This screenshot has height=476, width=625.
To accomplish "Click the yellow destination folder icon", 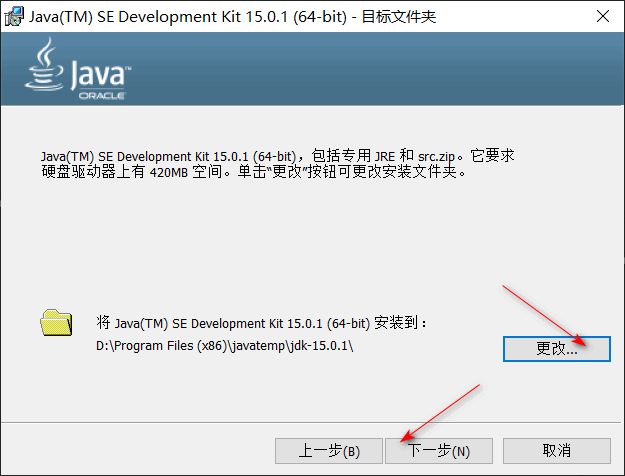I will (x=56, y=323).
